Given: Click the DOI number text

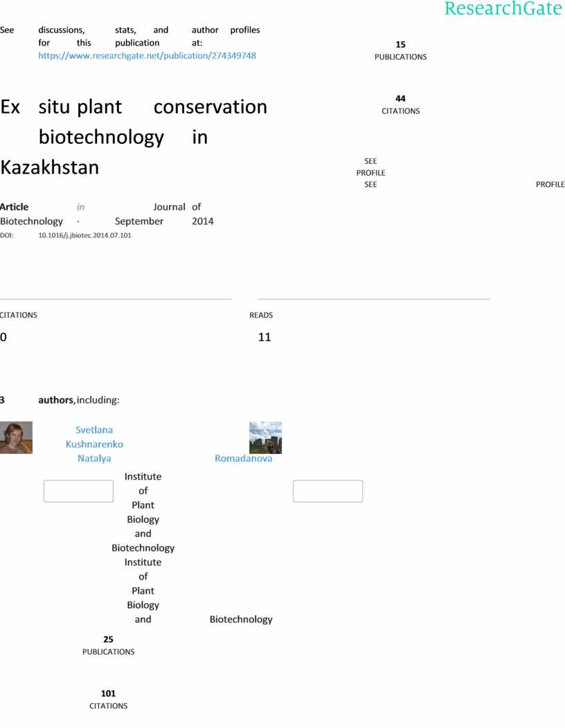Looking at the screenshot, I should [84, 235].
